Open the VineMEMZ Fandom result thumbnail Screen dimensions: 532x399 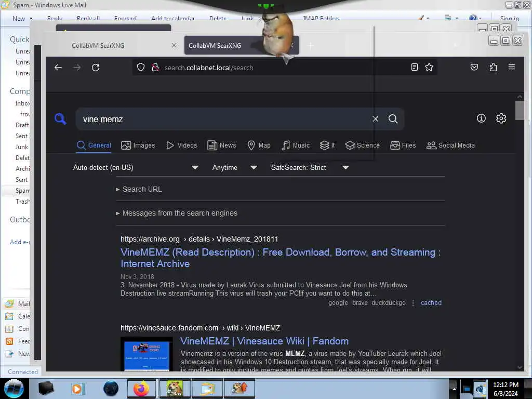click(147, 353)
